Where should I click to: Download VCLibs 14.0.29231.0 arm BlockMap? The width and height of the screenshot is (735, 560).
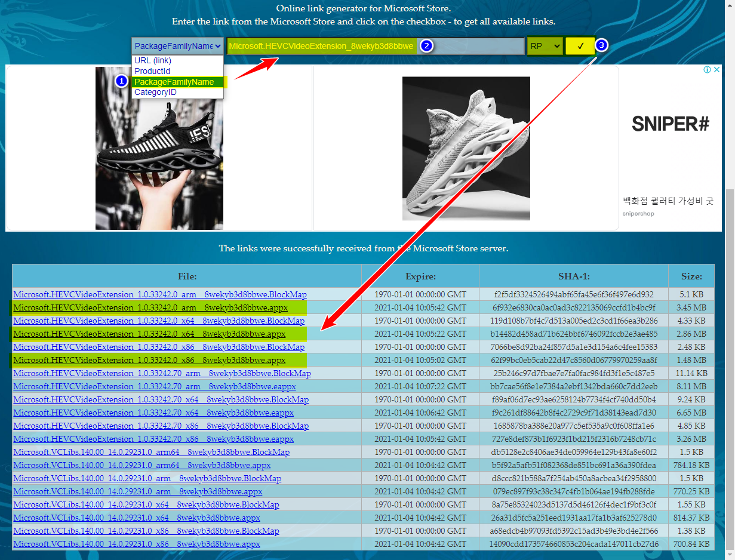(x=147, y=478)
